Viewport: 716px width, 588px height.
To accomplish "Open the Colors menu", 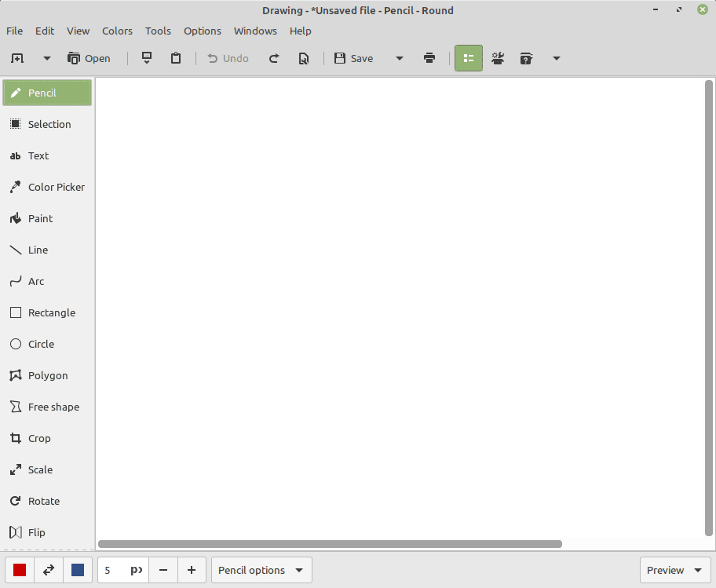I will (117, 31).
